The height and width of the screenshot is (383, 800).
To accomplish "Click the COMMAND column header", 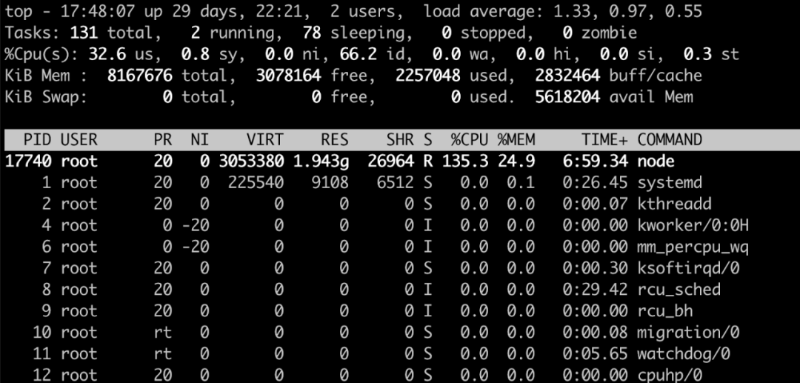I will [669, 139].
